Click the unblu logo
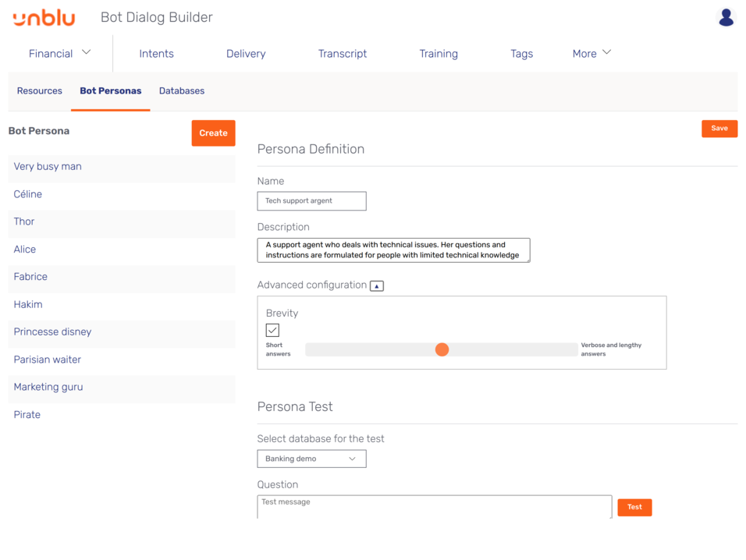This screenshot has width=746, height=560. tap(44, 17)
